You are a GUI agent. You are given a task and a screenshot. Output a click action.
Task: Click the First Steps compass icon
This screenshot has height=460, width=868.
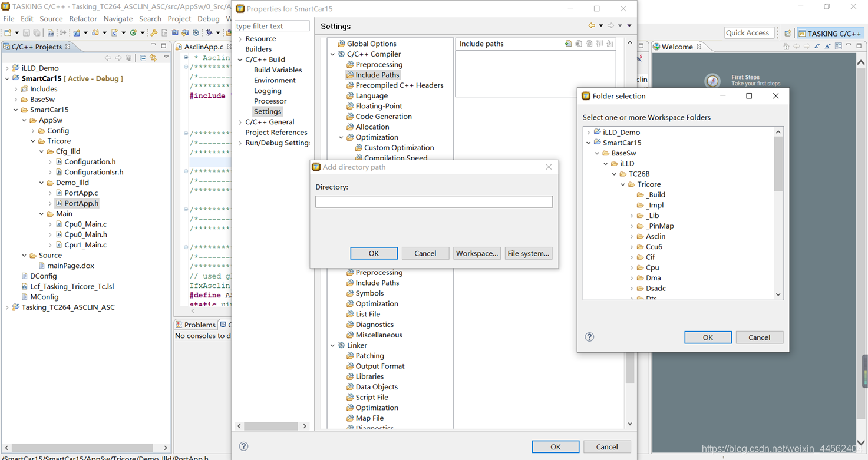pyautogui.click(x=712, y=81)
